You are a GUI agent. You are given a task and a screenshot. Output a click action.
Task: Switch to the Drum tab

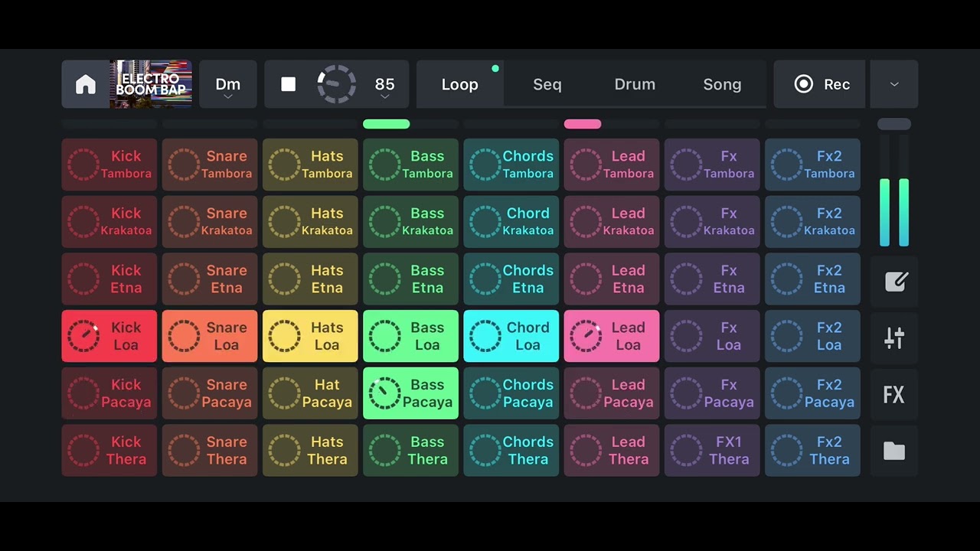click(635, 84)
